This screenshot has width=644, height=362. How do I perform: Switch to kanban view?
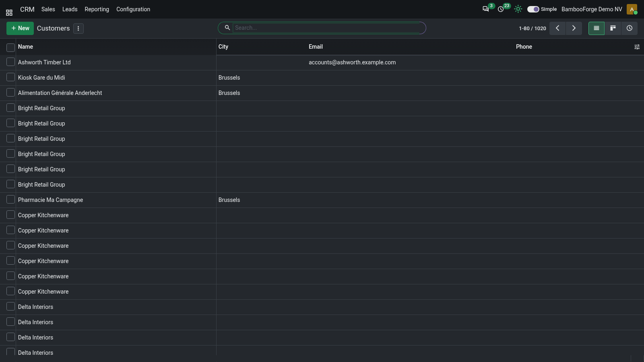click(613, 28)
